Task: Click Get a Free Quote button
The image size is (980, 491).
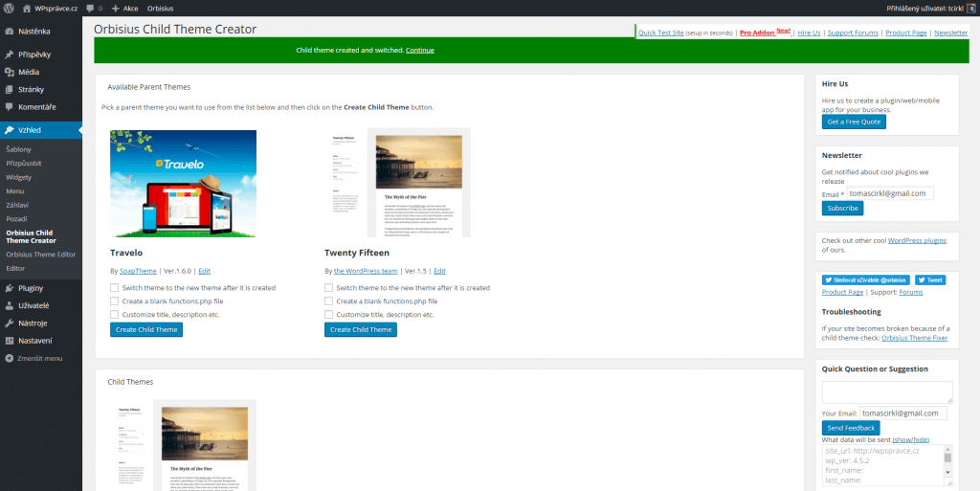Action: [x=854, y=122]
